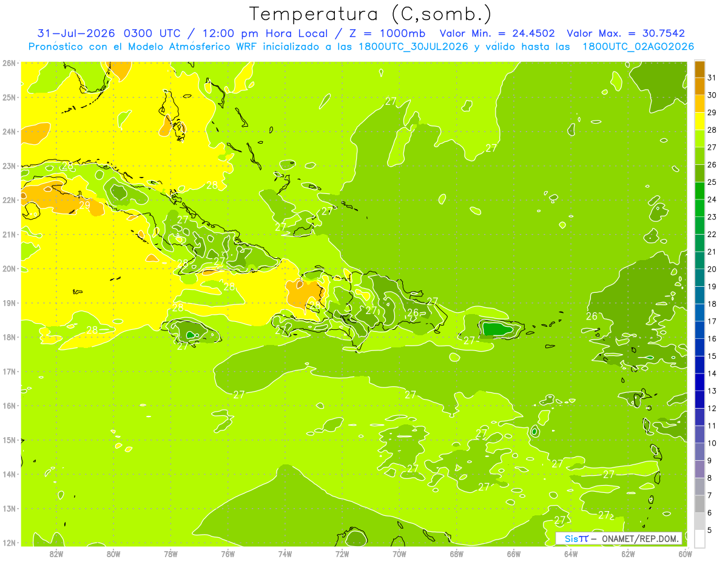
Task: Click the teal legend swatch between 19 and 20
Action: (699, 278)
